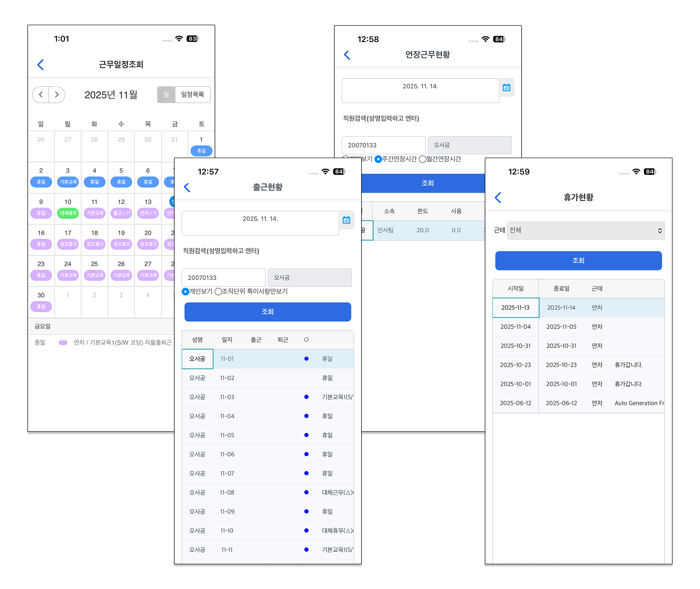Switch to 일정목록 view tab
This screenshot has height=589, width=700.
(x=192, y=95)
